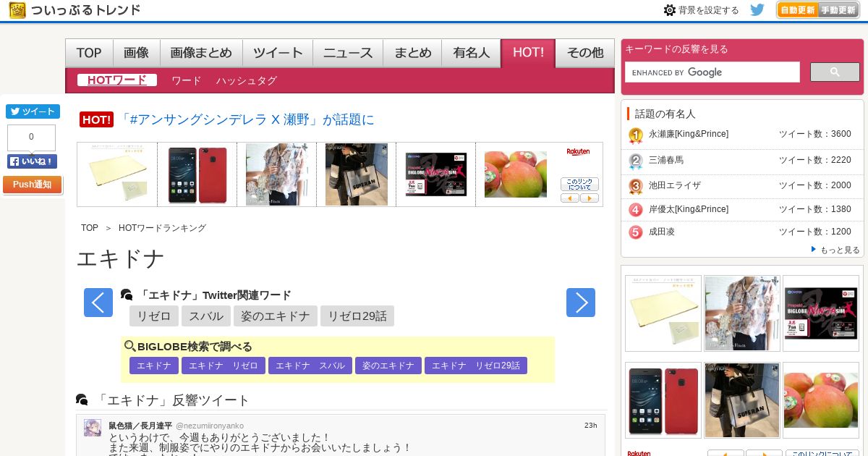868x456 pixels.
Task: Open the その他 tab
Action: tap(585, 53)
